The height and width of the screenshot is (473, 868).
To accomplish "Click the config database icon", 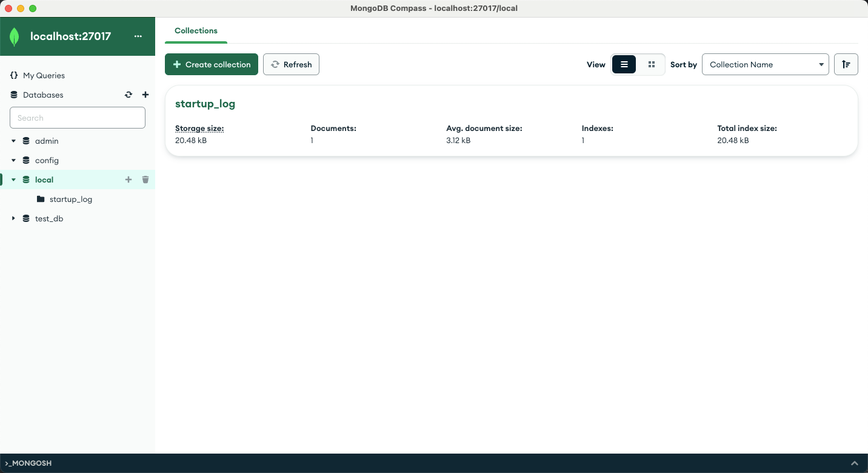I will tap(26, 161).
